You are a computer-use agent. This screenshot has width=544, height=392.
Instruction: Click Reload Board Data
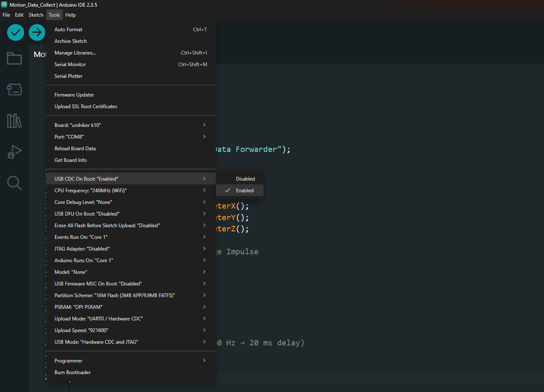131,149
